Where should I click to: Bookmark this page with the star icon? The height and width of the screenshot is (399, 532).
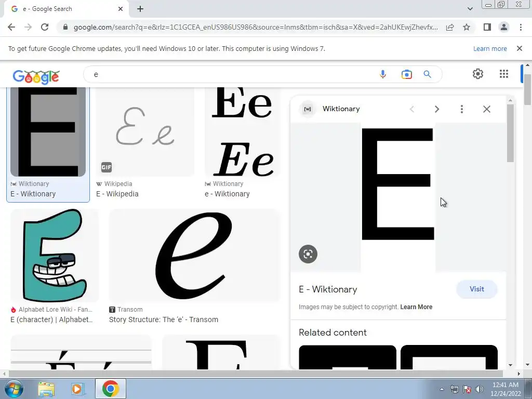tap(467, 27)
